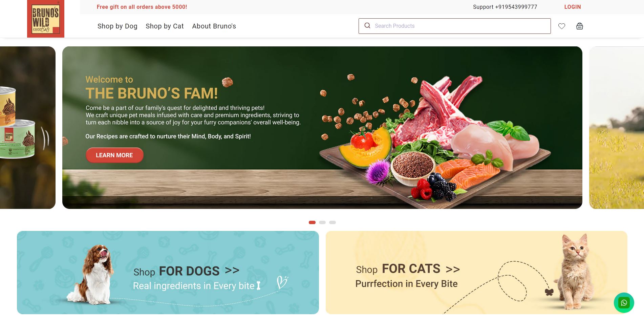The image size is (644, 323).
Task: Click the search magnifier icon
Action: point(367,26)
